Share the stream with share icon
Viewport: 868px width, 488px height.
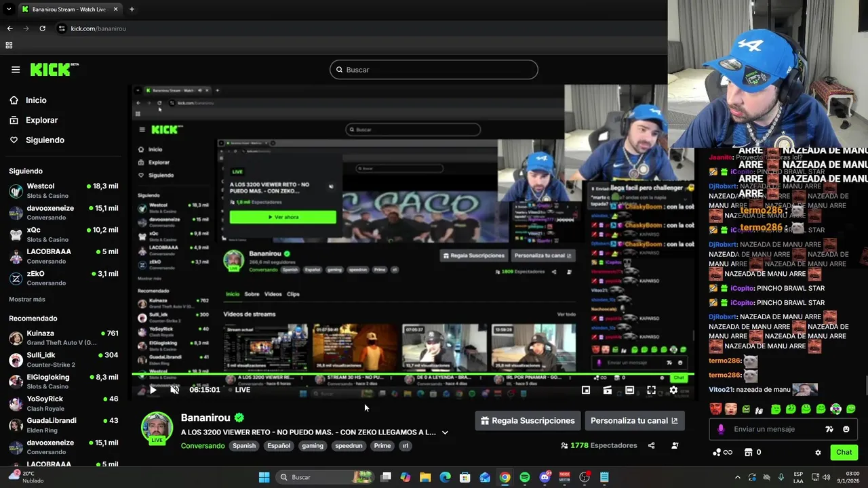point(652,445)
